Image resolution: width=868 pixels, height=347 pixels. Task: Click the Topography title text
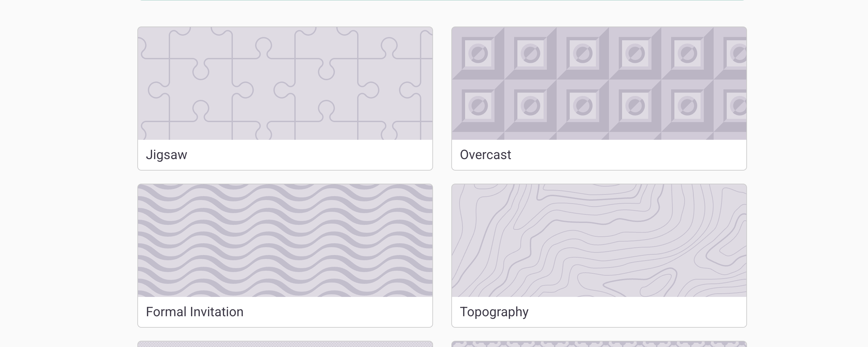(x=494, y=312)
